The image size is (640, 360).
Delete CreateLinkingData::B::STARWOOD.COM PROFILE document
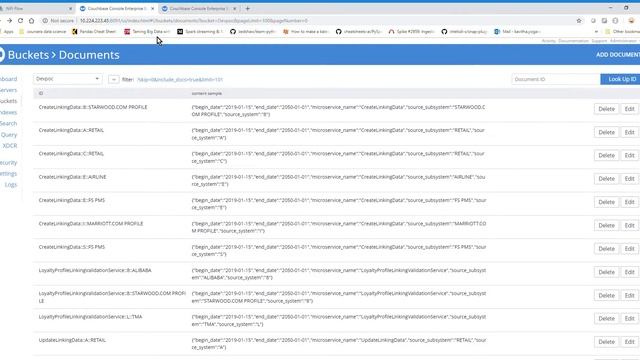coord(606,109)
